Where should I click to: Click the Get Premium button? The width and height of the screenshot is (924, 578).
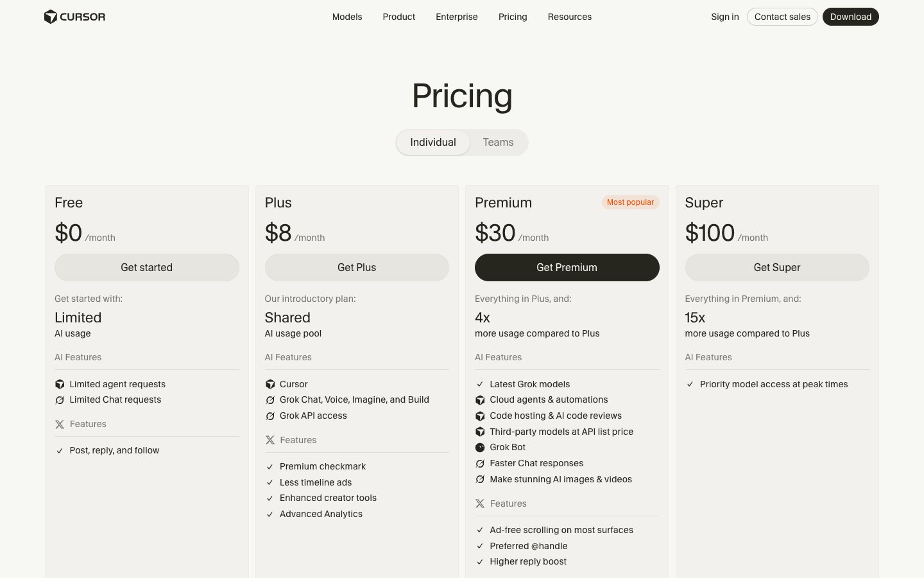[x=567, y=267]
